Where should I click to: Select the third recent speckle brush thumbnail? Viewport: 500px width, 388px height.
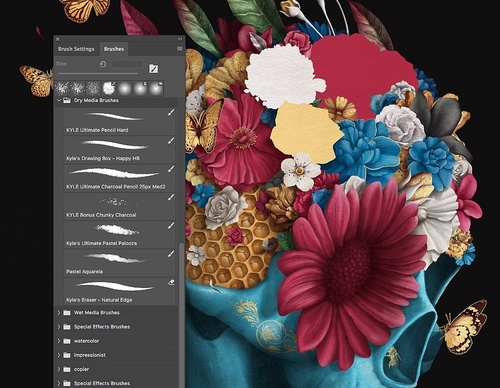click(x=93, y=88)
